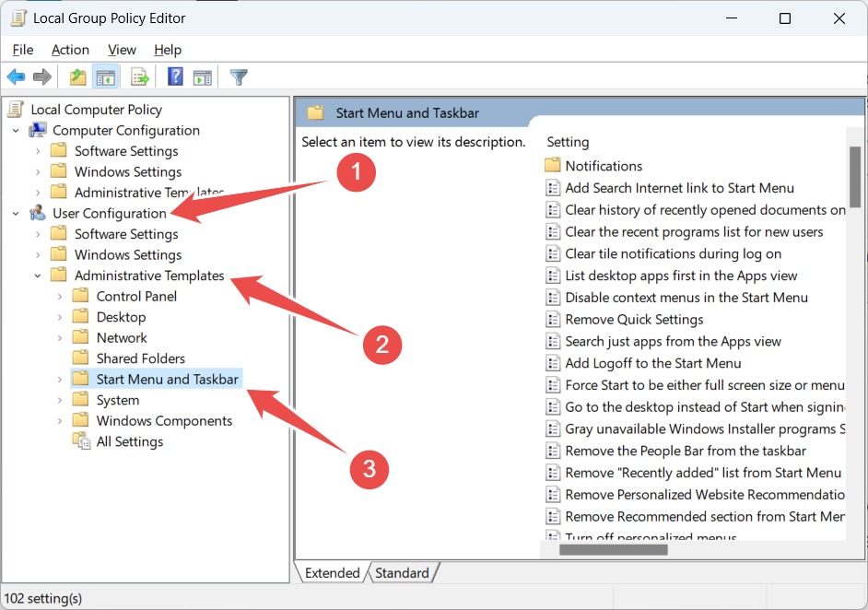
Task: Toggle the Show/Hide Console Tree icon
Action: tap(107, 76)
